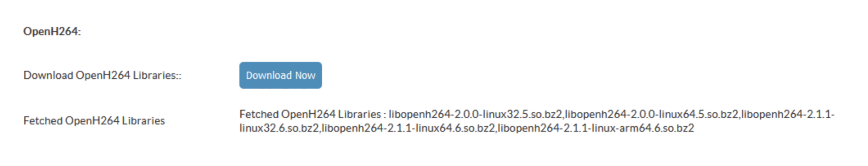Click the word "Fetched" in the left label

tap(43, 121)
